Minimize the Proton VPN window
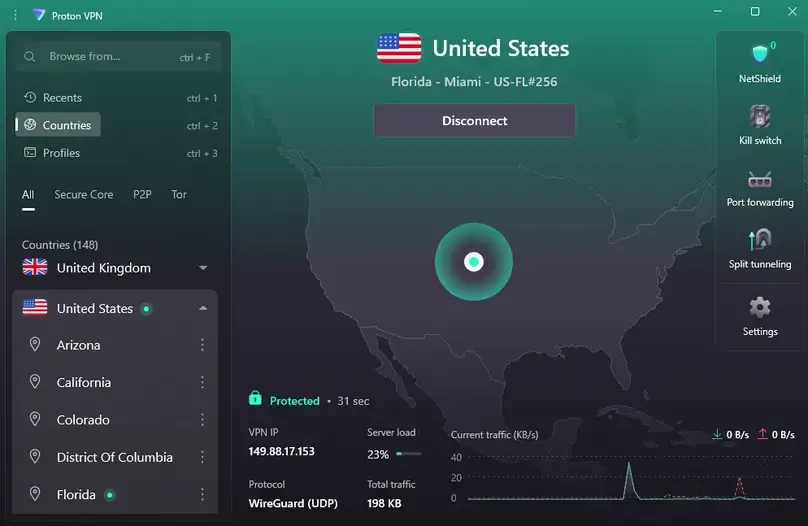 coord(717,11)
